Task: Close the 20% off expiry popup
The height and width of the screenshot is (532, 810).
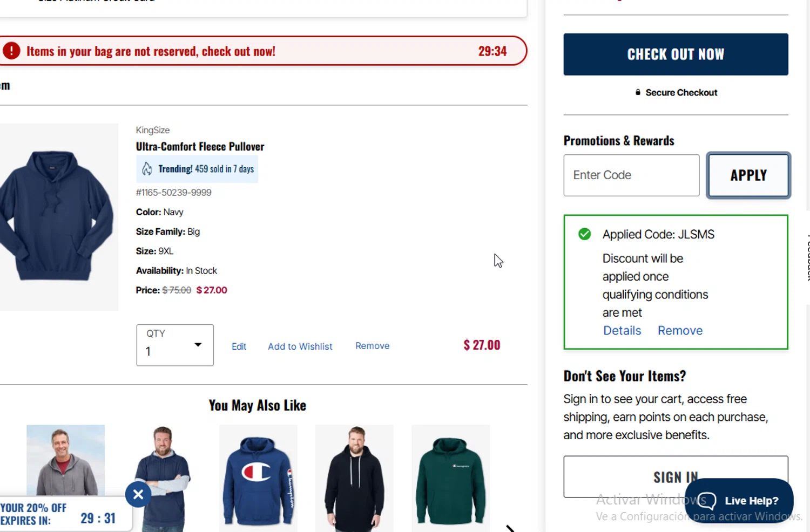Action: coord(138,494)
